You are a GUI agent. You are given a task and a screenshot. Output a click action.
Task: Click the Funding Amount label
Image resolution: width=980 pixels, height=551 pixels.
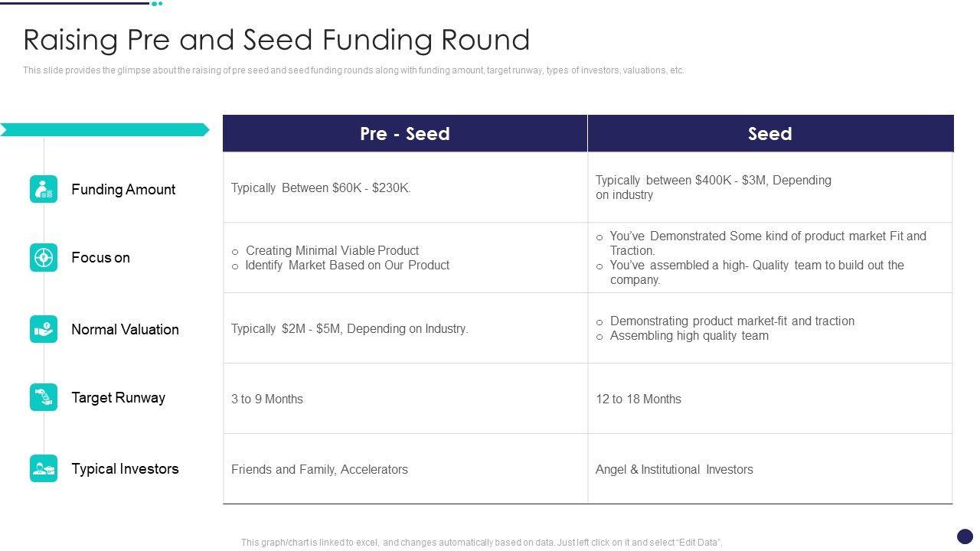tap(123, 189)
